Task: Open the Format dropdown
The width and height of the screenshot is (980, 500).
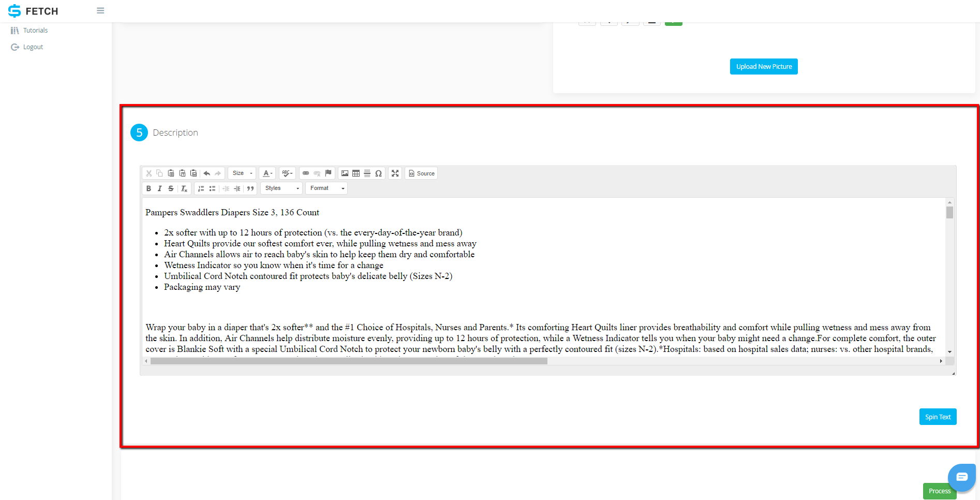Action: pos(326,188)
